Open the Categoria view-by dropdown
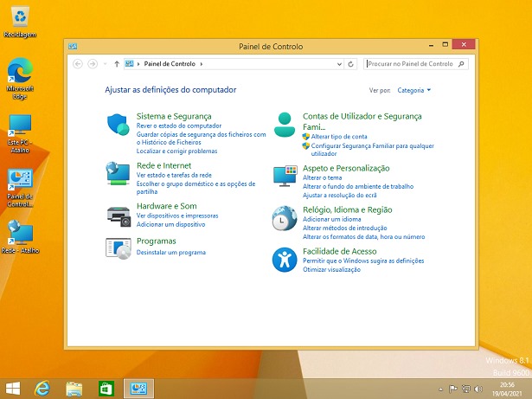The height and width of the screenshot is (399, 532). coord(414,90)
